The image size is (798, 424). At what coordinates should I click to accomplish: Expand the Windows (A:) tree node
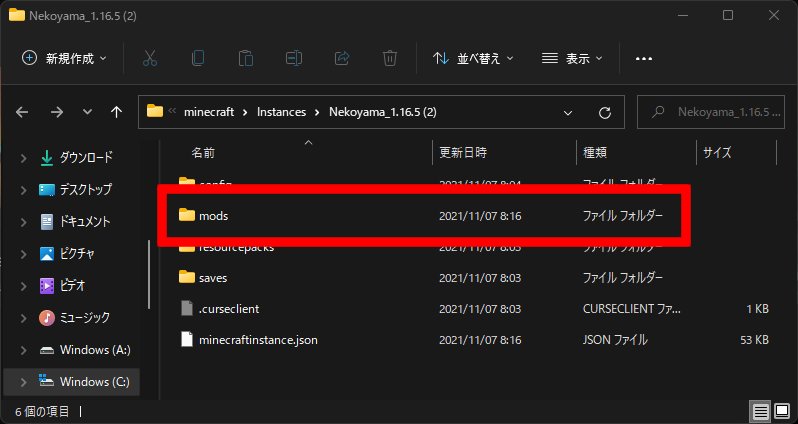coord(23,350)
